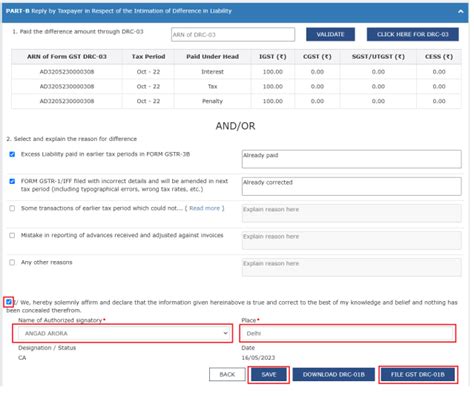Click the designation value CA

point(22,358)
